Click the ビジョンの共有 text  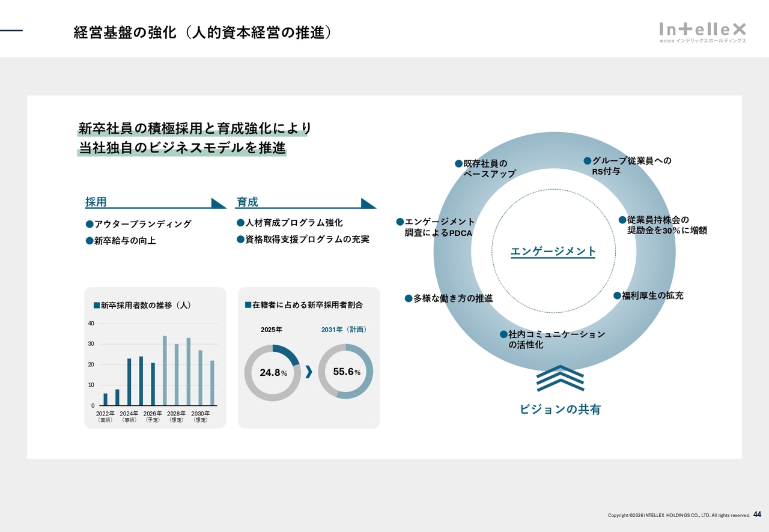click(560, 410)
